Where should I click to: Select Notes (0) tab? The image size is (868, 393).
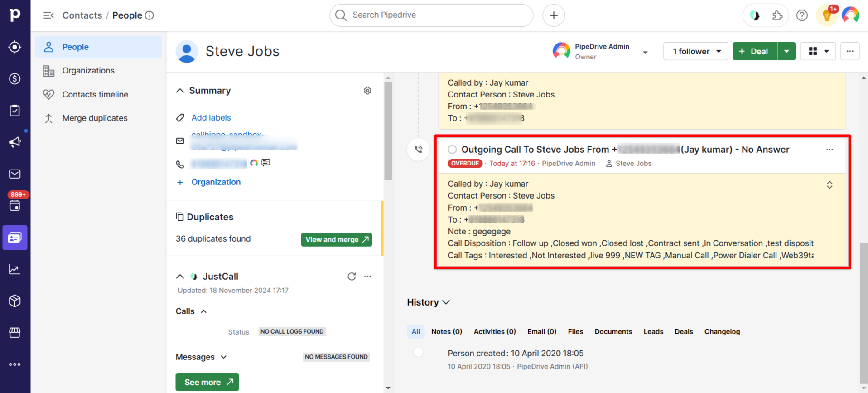[447, 332]
